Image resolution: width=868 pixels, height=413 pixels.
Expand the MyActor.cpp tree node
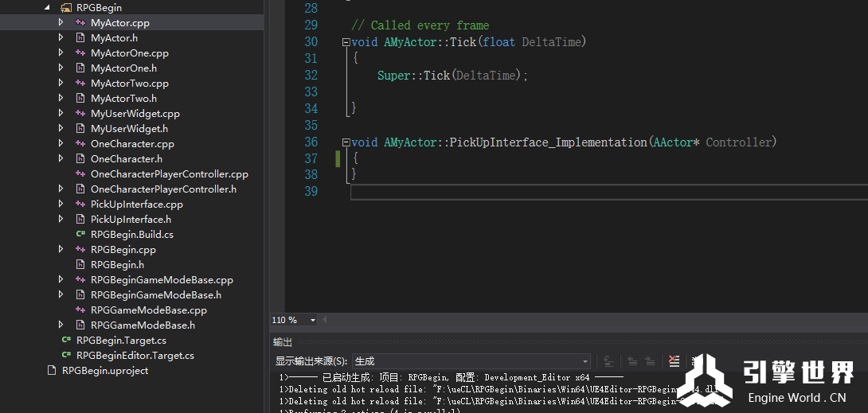[x=61, y=22]
